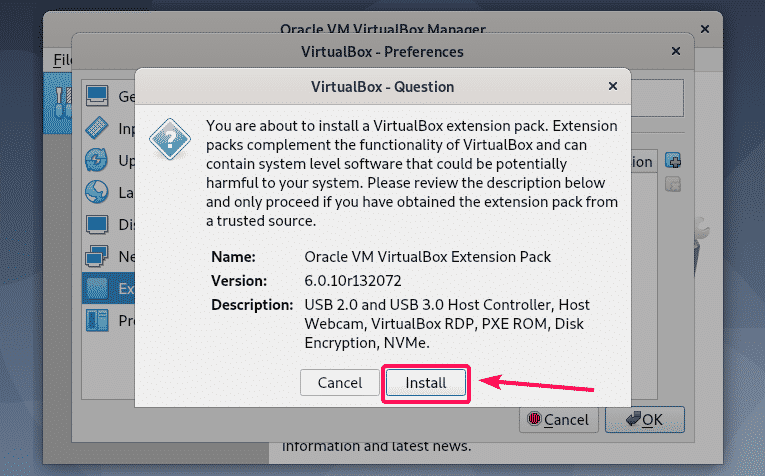Open the Input settings icon
Image resolution: width=765 pixels, height=476 pixels.
(97, 128)
